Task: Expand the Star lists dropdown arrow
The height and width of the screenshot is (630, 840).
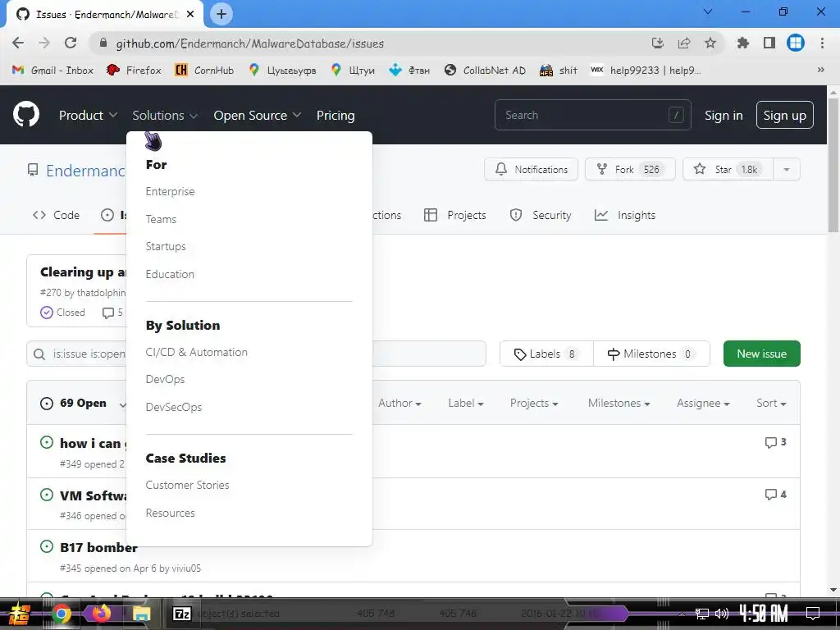Action: pyautogui.click(x=787, y=169)
